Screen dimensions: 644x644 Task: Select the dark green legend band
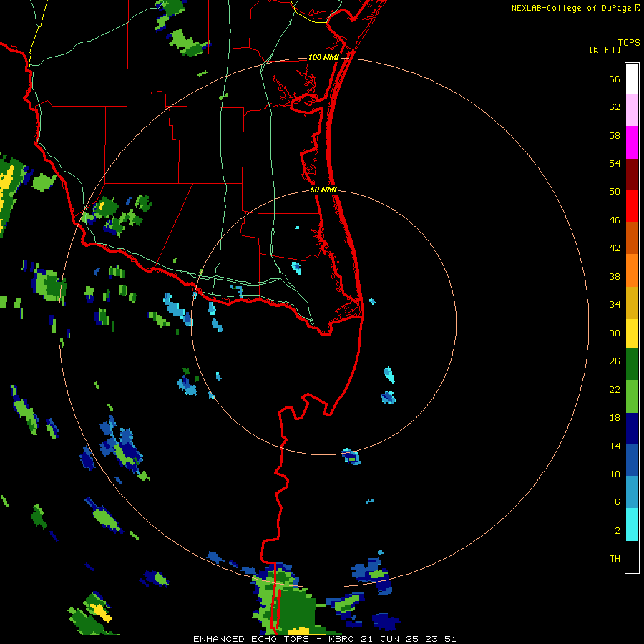pyautogui.click(x=632, y=364)
